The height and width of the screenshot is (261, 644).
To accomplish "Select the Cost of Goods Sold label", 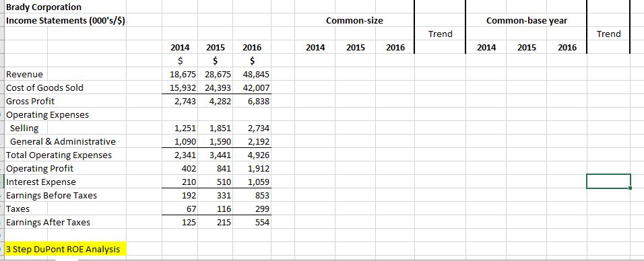I will 44,87.
